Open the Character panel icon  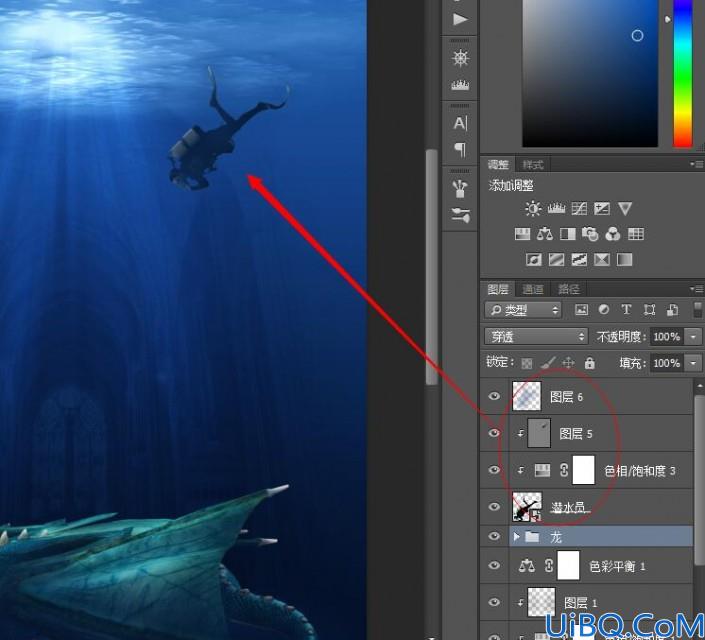(460, 123)
